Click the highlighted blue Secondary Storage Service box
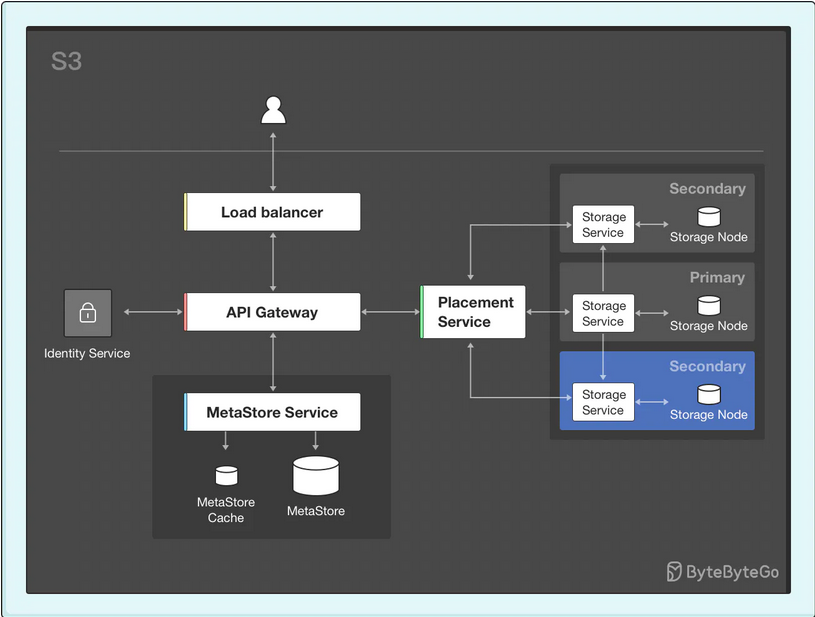The image size is (815, 617). click(x=603, y=402)
